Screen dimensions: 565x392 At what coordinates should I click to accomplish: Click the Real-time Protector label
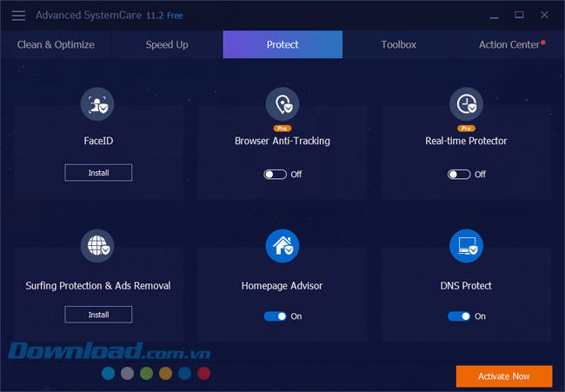point(466,141)
